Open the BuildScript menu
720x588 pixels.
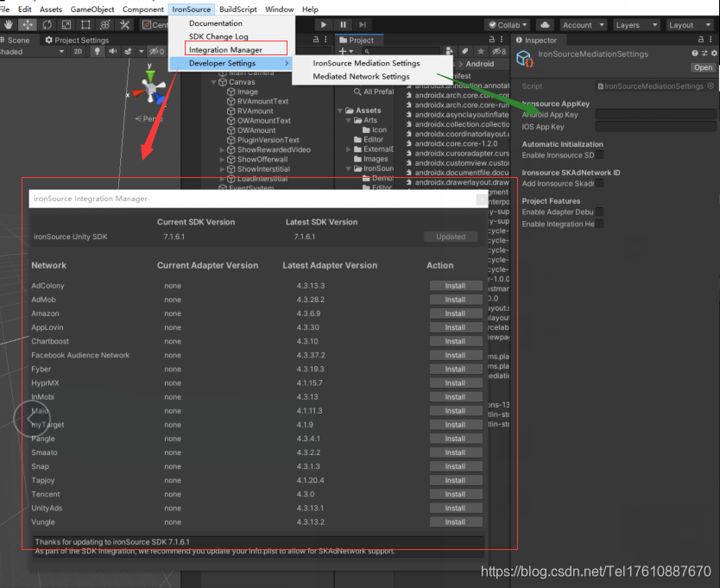coord(238,9)
